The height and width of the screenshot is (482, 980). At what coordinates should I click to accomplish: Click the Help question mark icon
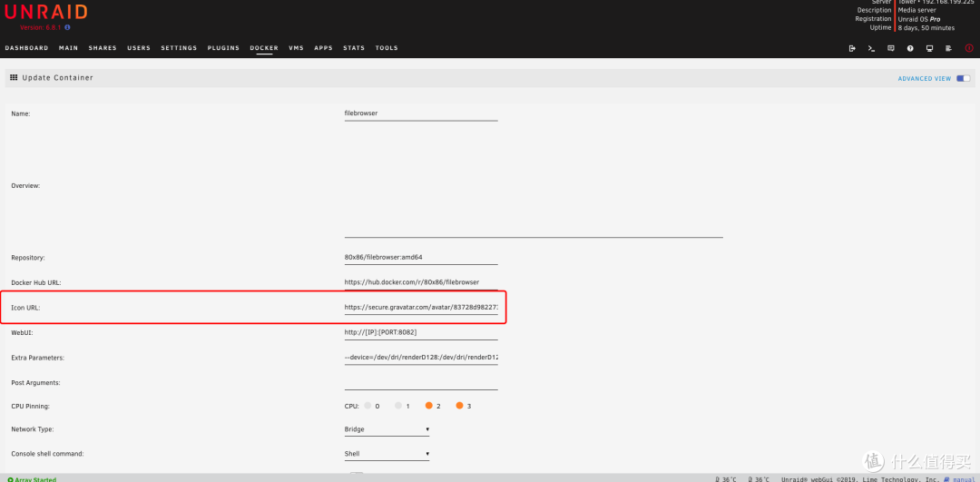[910, 48]
